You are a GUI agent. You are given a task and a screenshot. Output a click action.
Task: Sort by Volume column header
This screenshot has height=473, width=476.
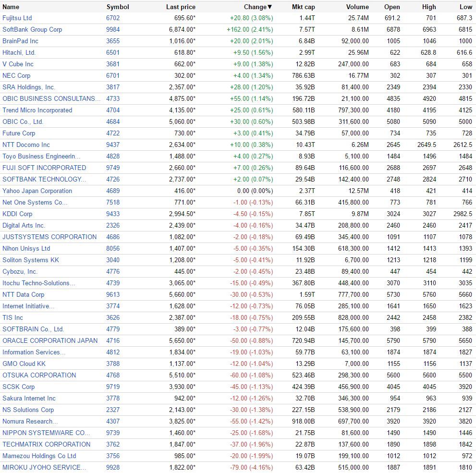pyautogui.click(x=357, y=7)
